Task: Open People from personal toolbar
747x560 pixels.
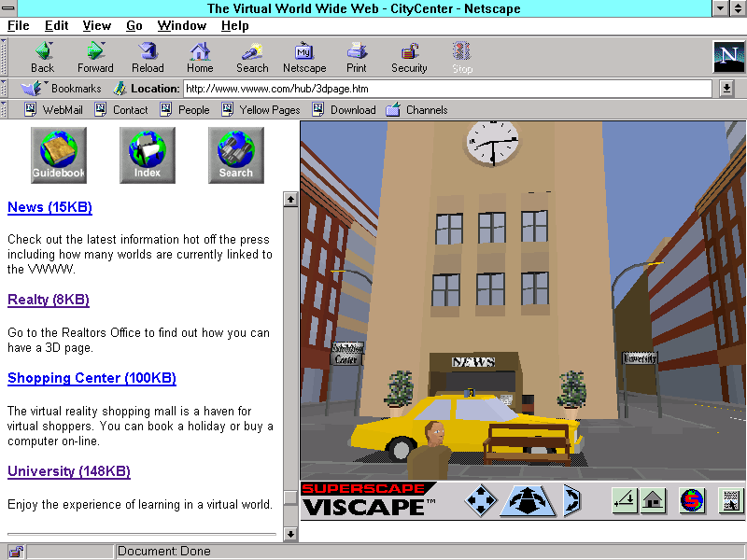Action: [184, 110]
